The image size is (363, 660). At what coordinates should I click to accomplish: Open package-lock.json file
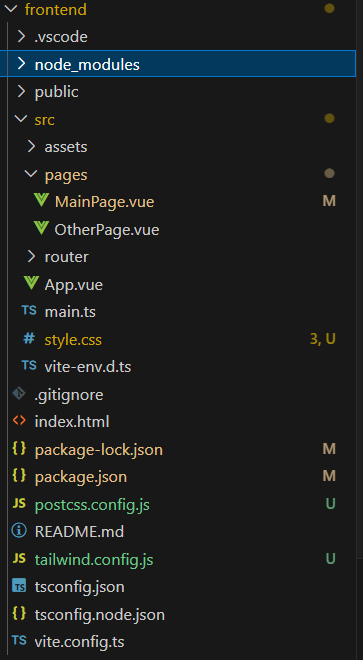point(99,450)
